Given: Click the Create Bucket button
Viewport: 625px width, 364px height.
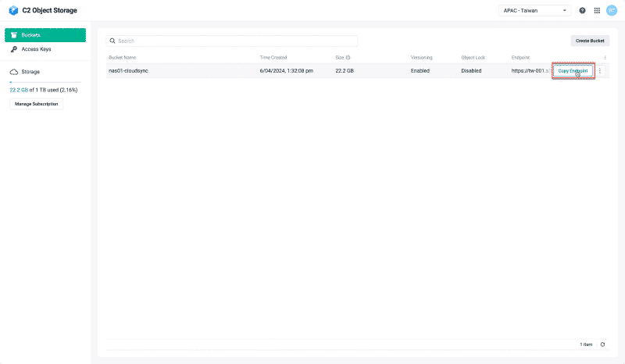Looking at the screenshot, I should 590,41.
